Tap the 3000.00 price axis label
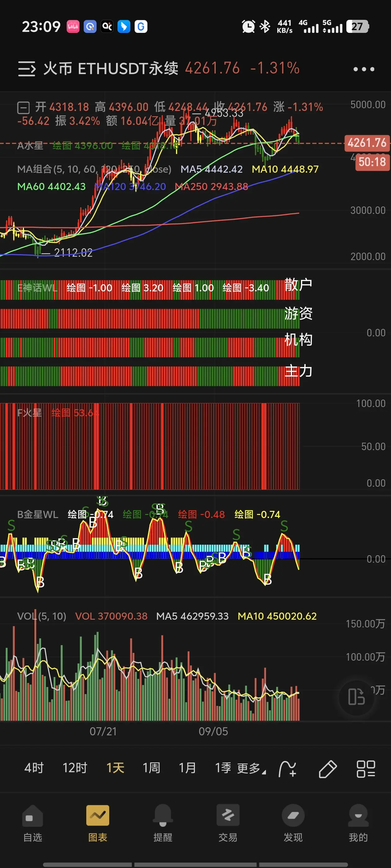 point(368,210)
